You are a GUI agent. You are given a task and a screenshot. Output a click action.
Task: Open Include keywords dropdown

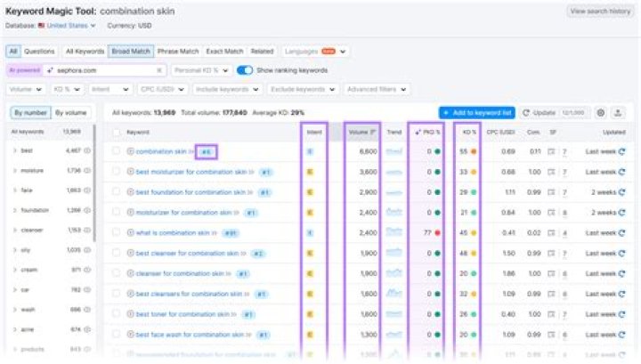click(227, 89)
